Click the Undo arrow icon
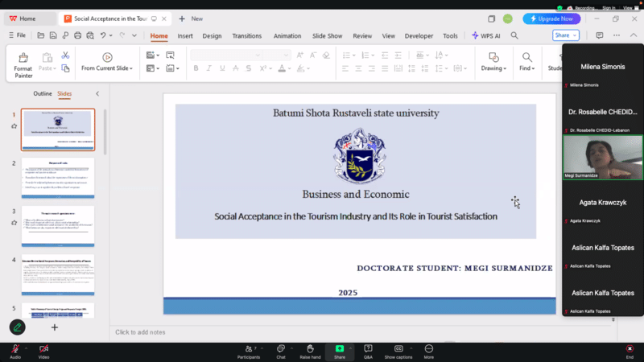Image resolution: width=644 pixels, height=362 pixels. click(105, 35)
